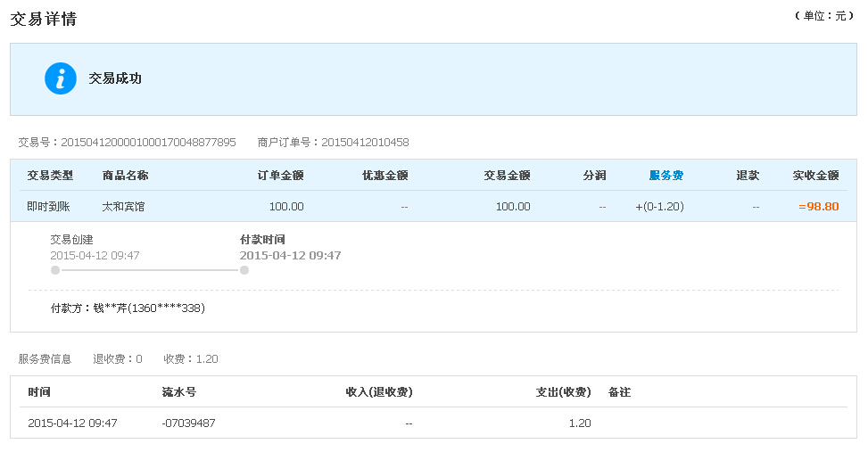Select the orange =98.80 received amount
Screen dimensions: 868x452
pyautogui.click(x=819, y=206)
